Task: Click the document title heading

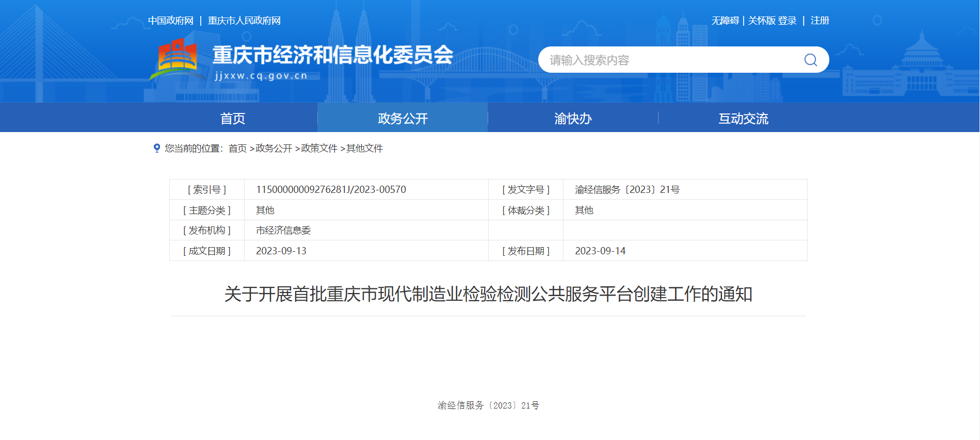Action: tap(488, 294)
